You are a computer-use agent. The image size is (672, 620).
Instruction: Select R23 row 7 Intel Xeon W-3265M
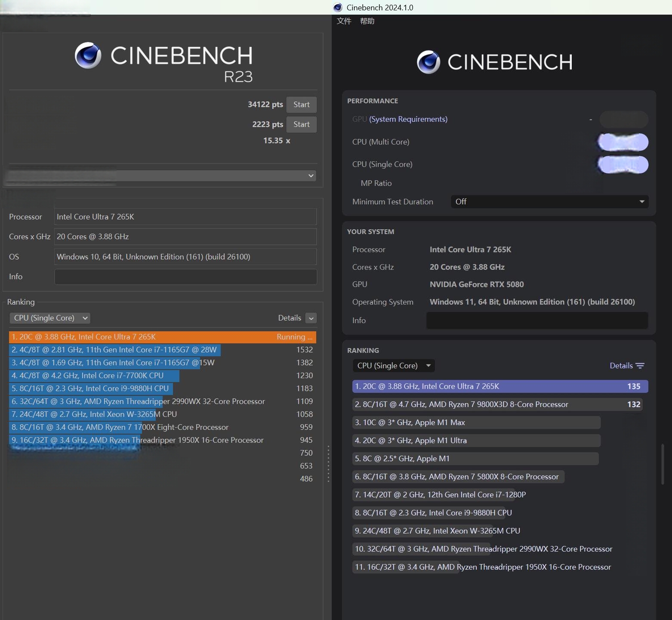tap(163, 414)
